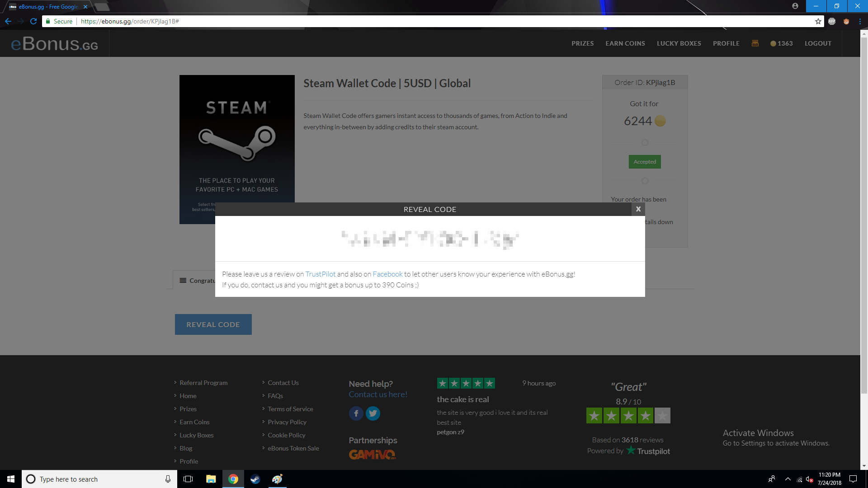The width and height of the screenshot is (868, 488).
Task: Open the eBonus Token Sale link
Action: [293, 448]
